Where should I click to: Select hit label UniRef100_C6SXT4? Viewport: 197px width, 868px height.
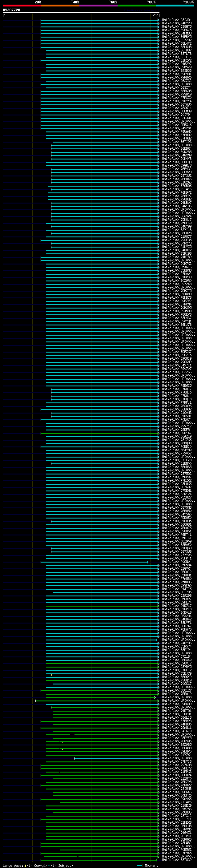(177, 88)
